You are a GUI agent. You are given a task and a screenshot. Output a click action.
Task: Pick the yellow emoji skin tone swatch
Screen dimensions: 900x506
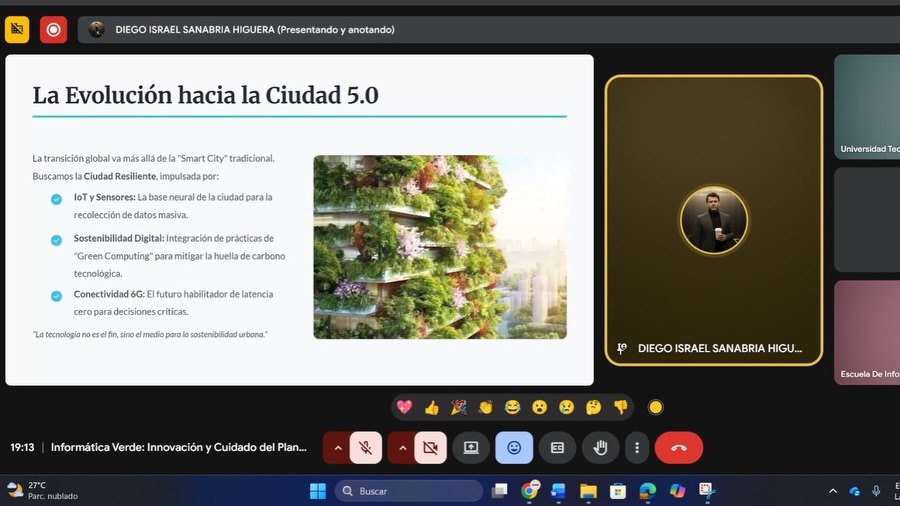[x=656, y=407]
